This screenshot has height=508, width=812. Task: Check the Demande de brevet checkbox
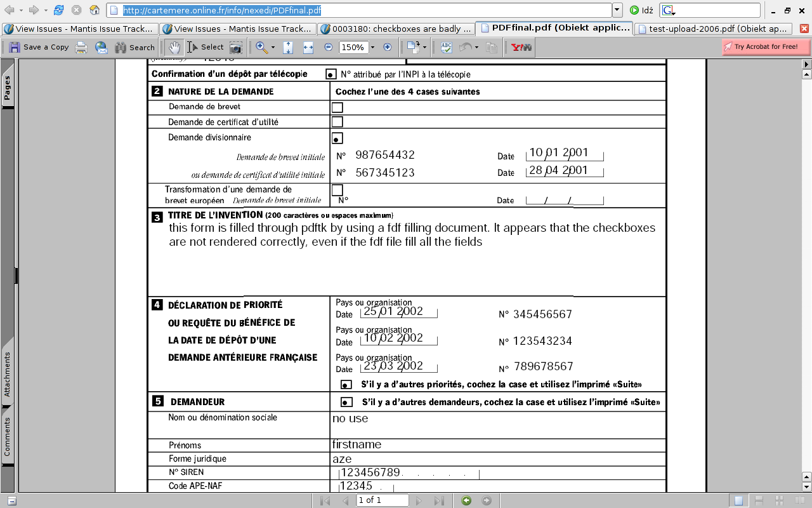(x=337, y=107)
